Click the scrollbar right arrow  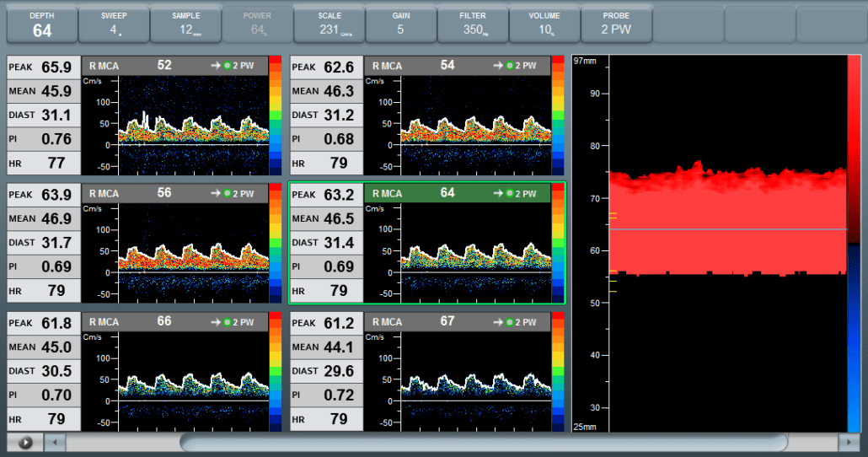849,443
